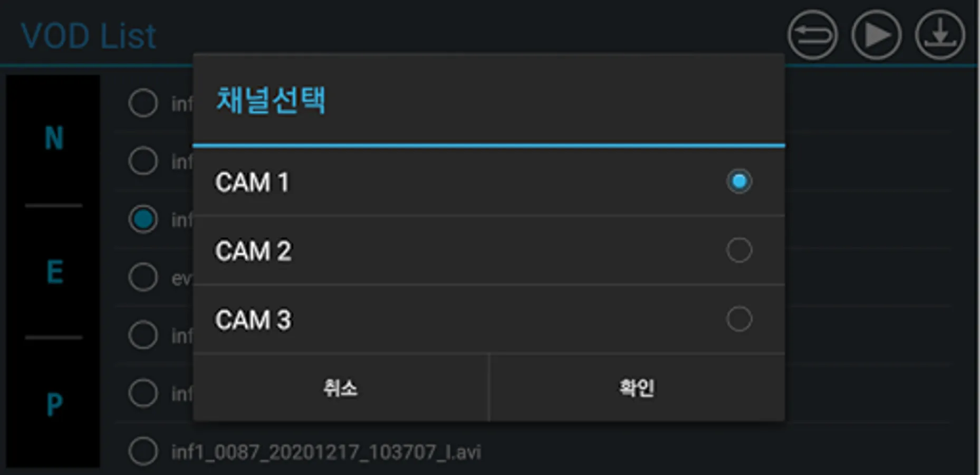Click the download icon in header
Screen dimensions: 980x475
(940, 35)
